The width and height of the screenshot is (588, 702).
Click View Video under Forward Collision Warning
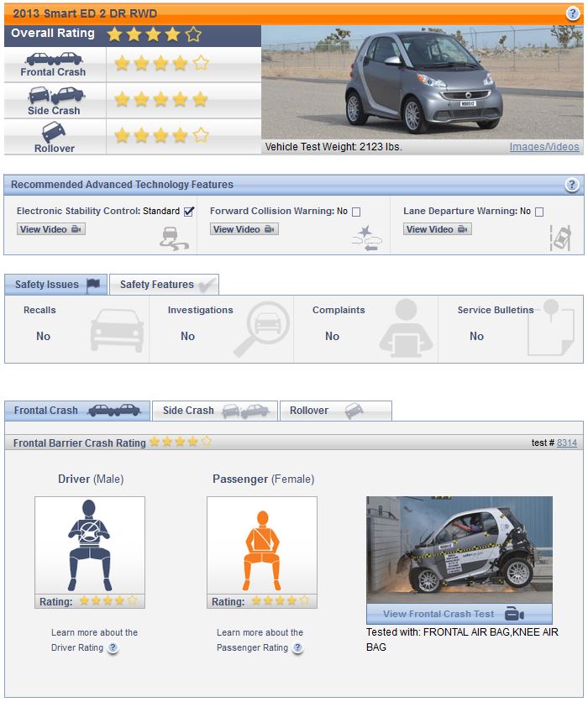click(x=244, y=229)
